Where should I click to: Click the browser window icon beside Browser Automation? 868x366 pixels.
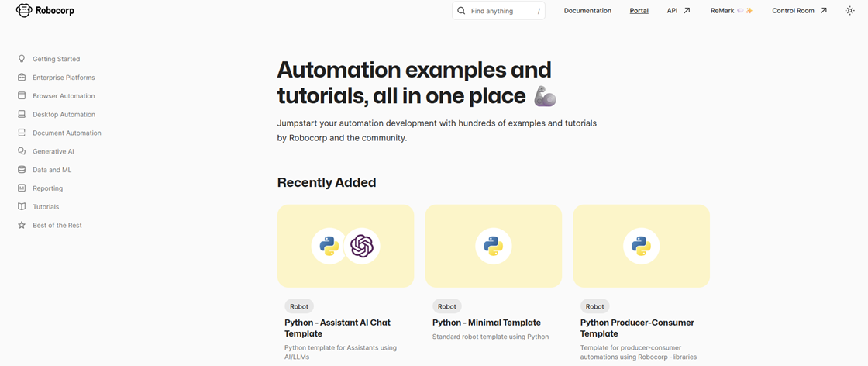(x=22, y=96)
